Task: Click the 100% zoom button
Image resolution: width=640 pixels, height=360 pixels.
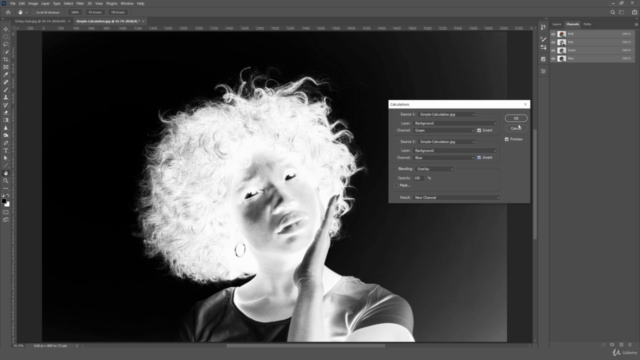Action: [x=75, y=12]
